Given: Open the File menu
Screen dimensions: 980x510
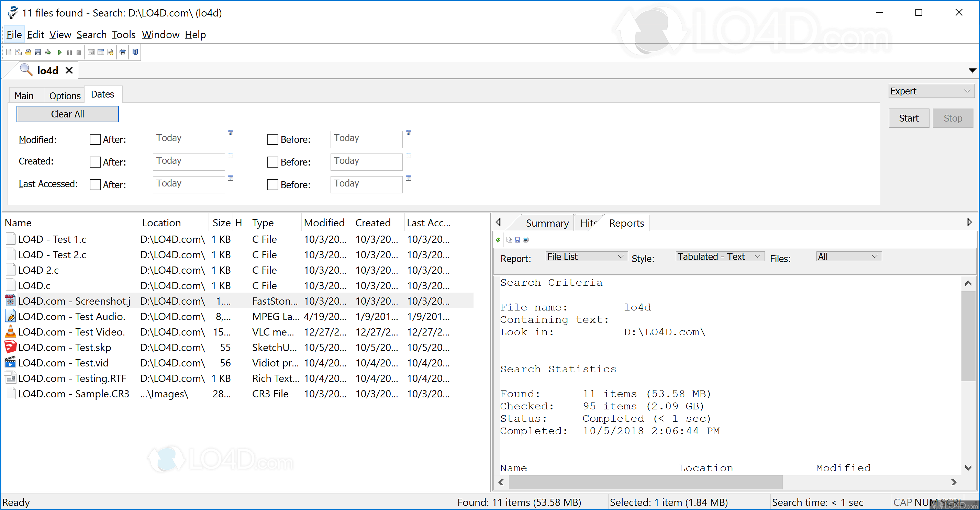Looking at the screenshot, I should pos(14,35).
